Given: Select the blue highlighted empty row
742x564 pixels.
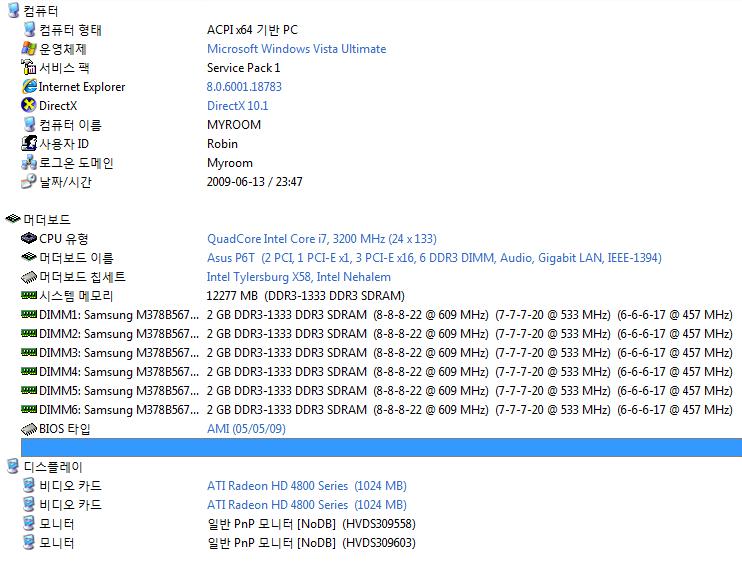Looking at the screenshot, I should (x=381, y=448).
